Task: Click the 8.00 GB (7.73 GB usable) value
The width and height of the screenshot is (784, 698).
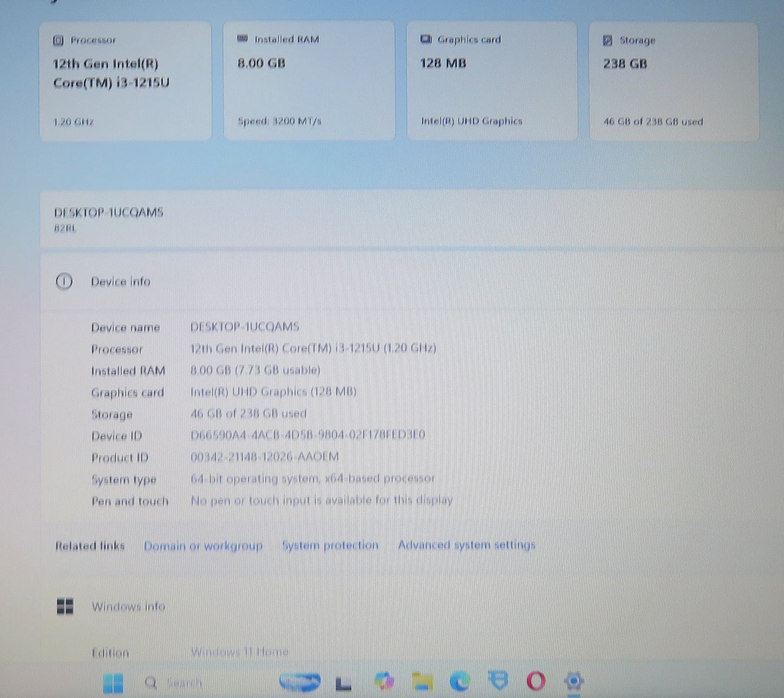Action: 255,370
